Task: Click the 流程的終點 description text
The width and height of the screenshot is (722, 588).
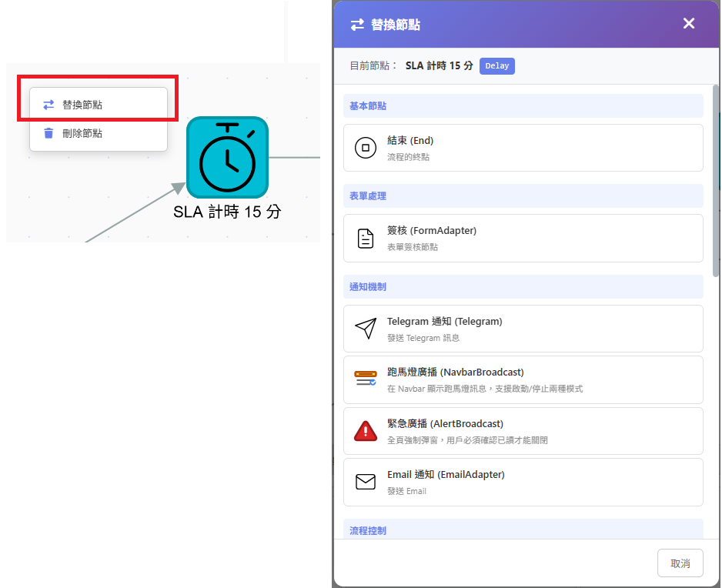Action: point(408,157)
